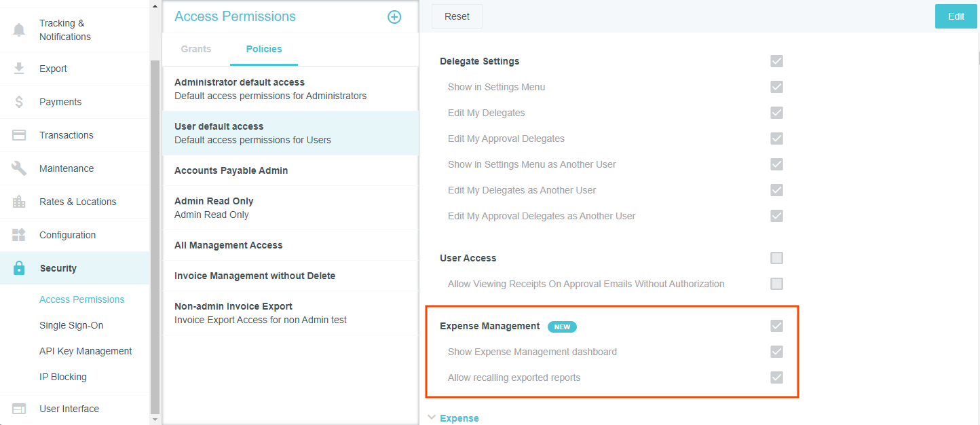Open the Administrator default access policy

pyautogui.click(x=270, y=89)
